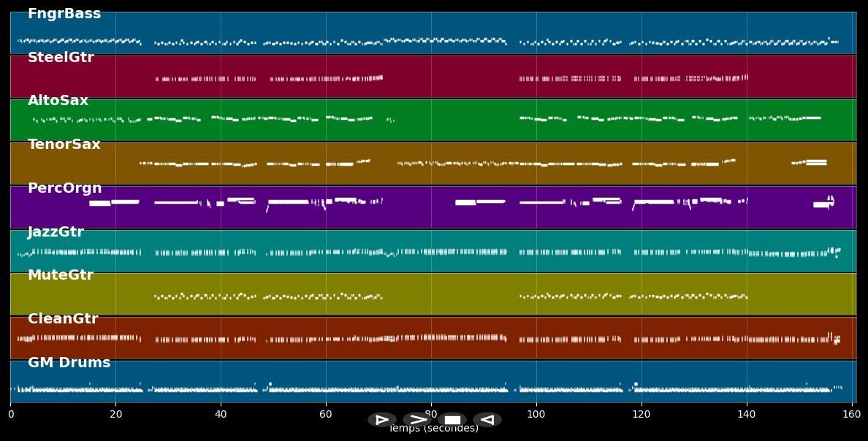Screen dimensions: 868x441
Task: Select the GM Drums track label
Action: click(69, 363)
